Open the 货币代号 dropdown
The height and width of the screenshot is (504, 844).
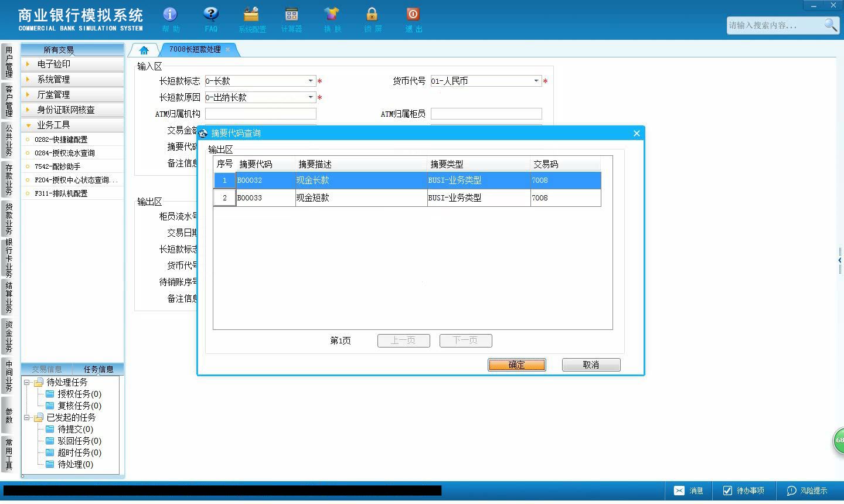(x=536, y=81)
